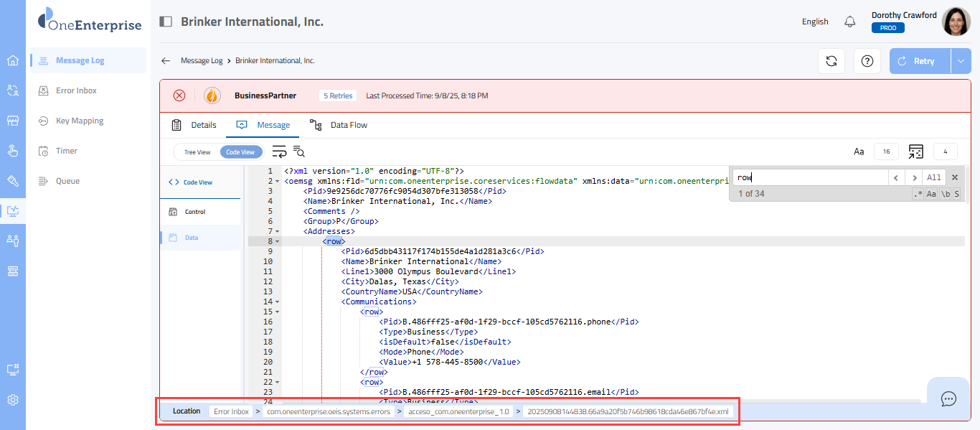Screen dimensions: 980x430
Task: Click the back arrow icon
Action: [x=166, y=61]
